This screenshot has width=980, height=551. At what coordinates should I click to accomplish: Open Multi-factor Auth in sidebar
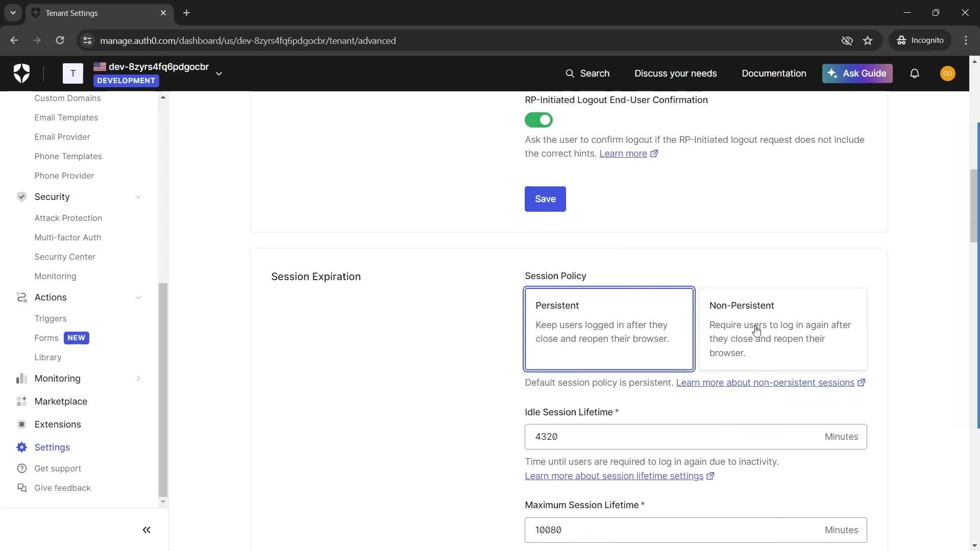[67, 237]
